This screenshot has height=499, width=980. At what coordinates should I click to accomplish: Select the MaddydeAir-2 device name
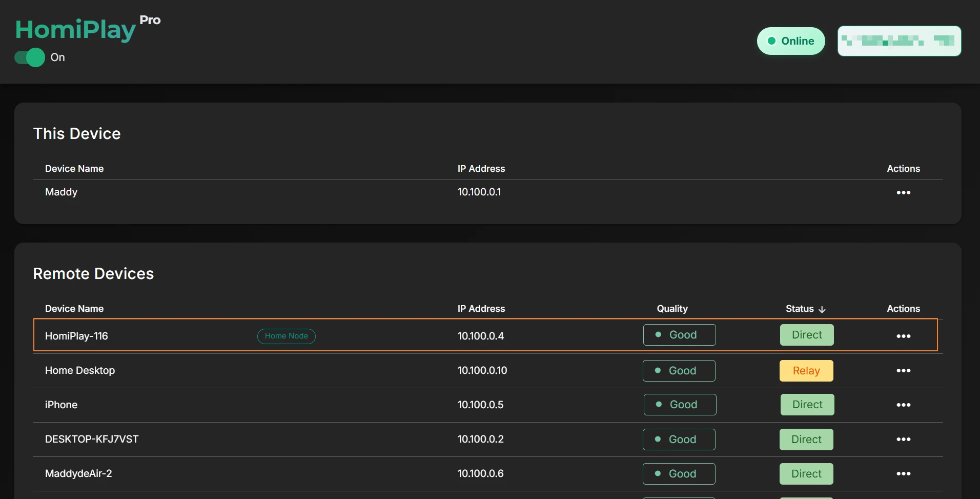78,473
